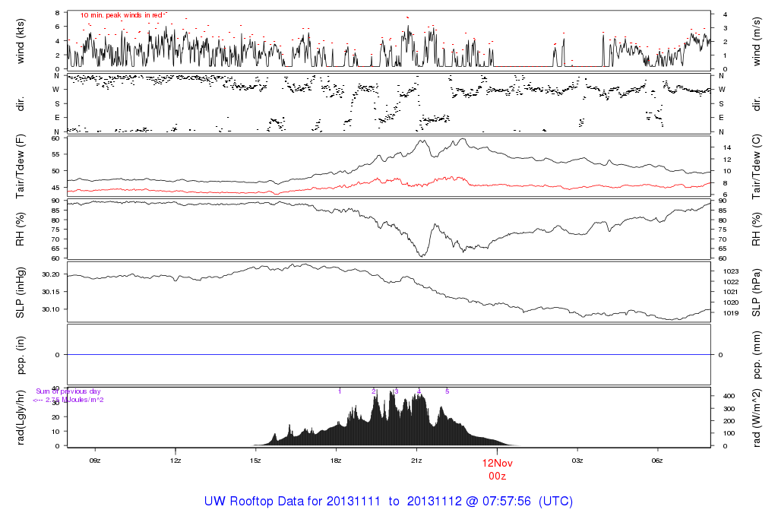Click '10 min. peak winds in red' legend

124,14
